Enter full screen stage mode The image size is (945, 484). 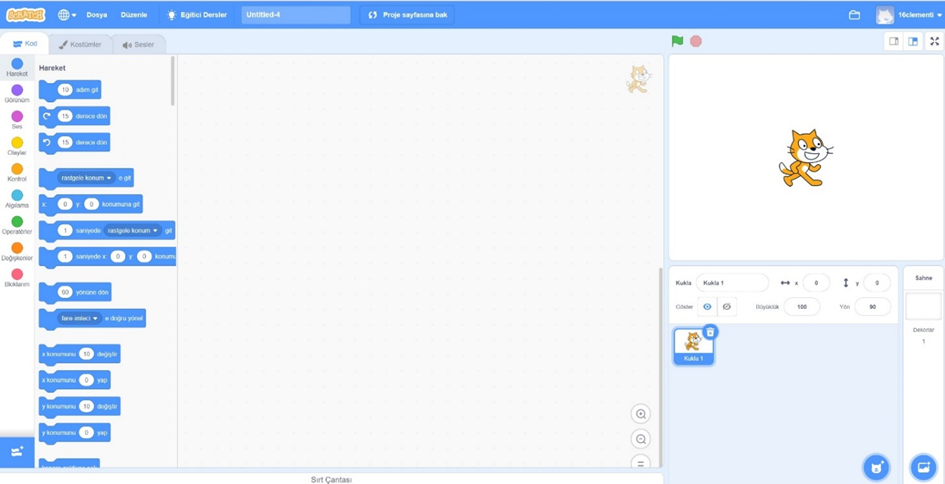[934, 42]
